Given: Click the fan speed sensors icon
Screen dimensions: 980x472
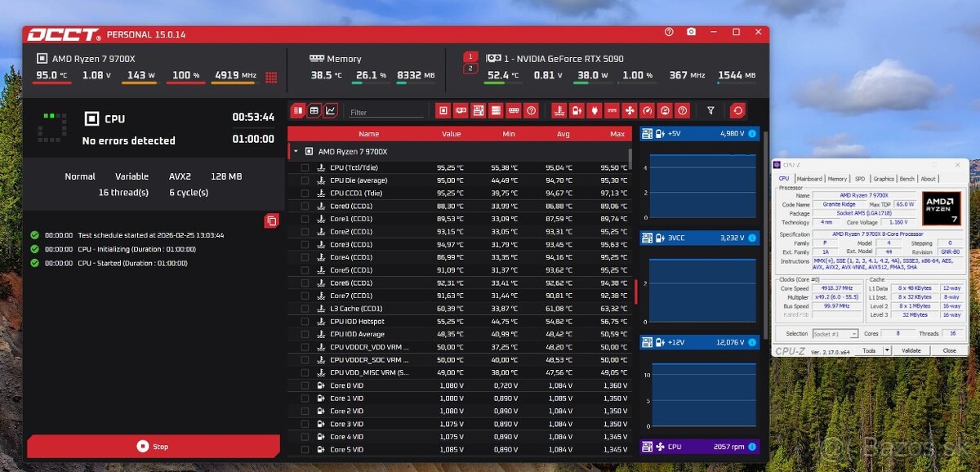Looking at the screenshot, I should point(628,109).
